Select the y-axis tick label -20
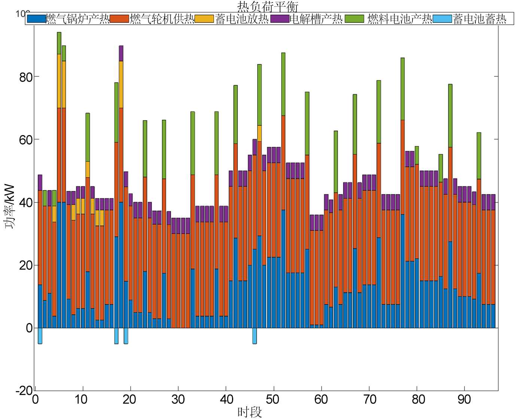515x420 pixels. click(x=24, y=390)
